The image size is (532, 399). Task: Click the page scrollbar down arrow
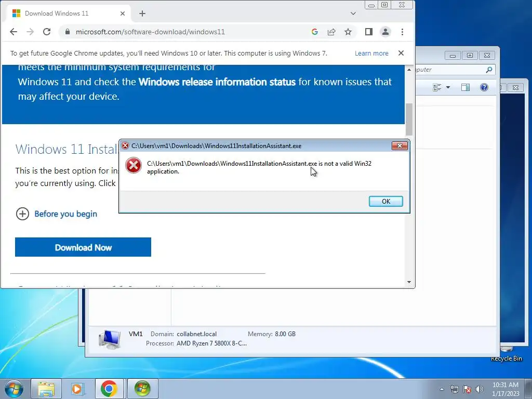pyautogui.click(x=409, y=282)
